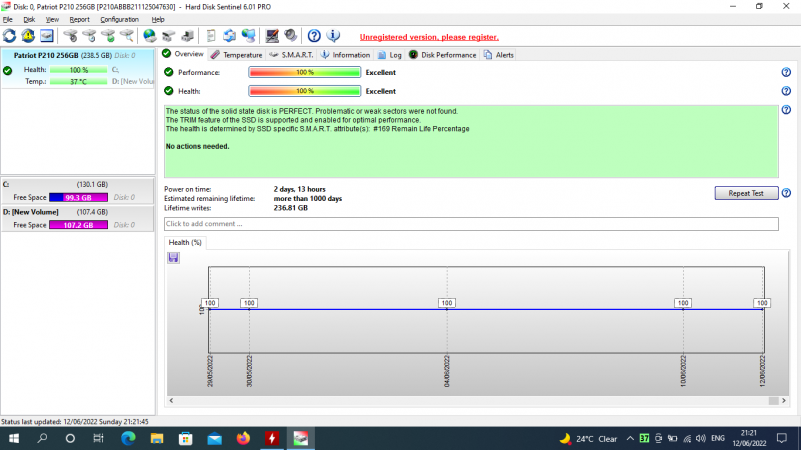Open File Explorer from the taskbar
The image size is (801, 450).
point(157,438)
